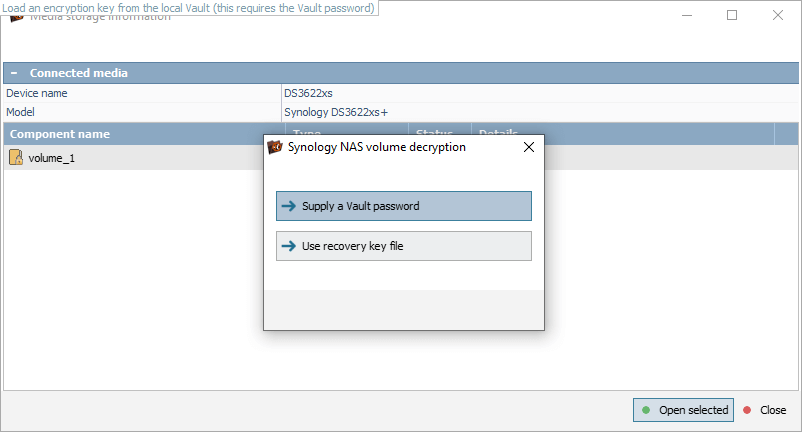Collapse the Connected media section
Viewport: 802px width, 432px height.
(x=15, y=73)
